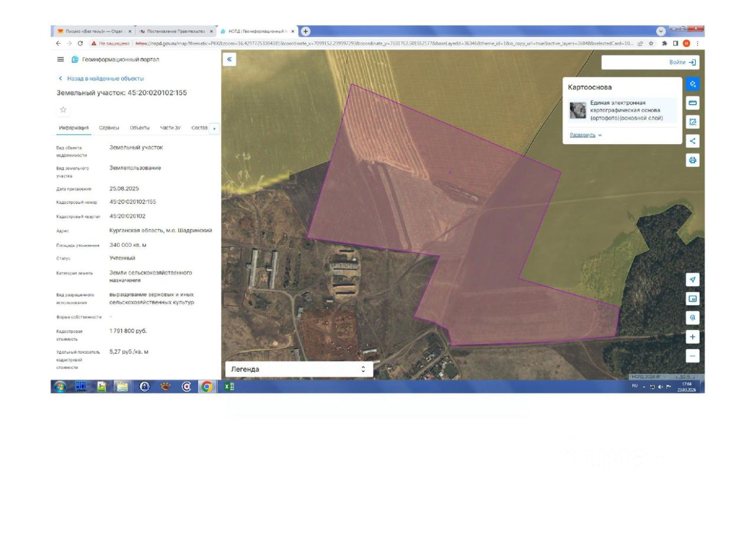Select the ruler measurement tool
The height and width of the screenshot is (534, 756).
pyautogui.click(x=693, y=103)
